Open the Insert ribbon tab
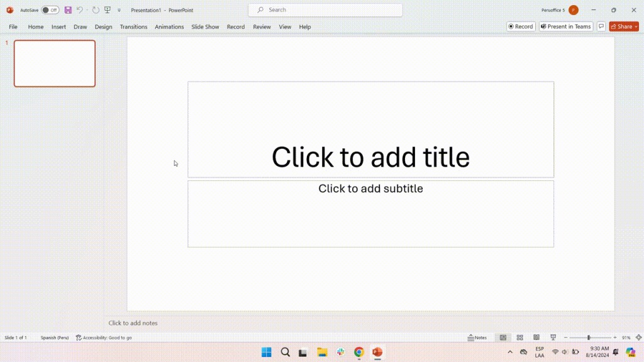Screen dimensions: 644x362 coord(58,27)
